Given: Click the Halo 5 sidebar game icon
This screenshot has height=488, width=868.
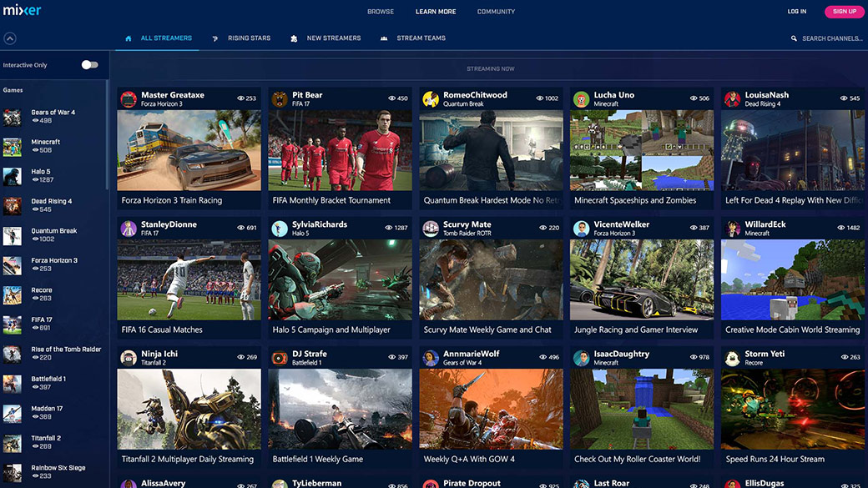Looking at the screenshot, I should pos(13,177).
